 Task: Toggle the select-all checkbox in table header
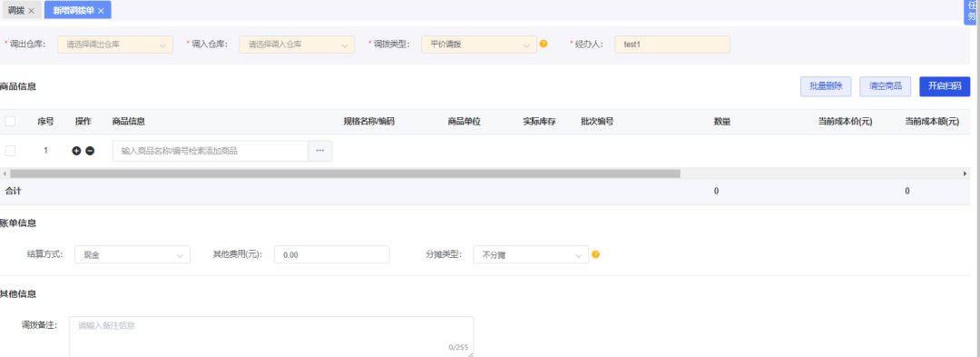pyautogui.click(x=10, y=122)
